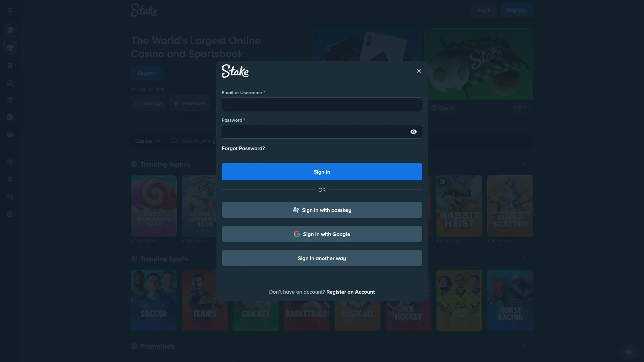Open Gates of Olympus 1000 game thumbnail
The image size is (644, 362).
(x=199, y=206)
